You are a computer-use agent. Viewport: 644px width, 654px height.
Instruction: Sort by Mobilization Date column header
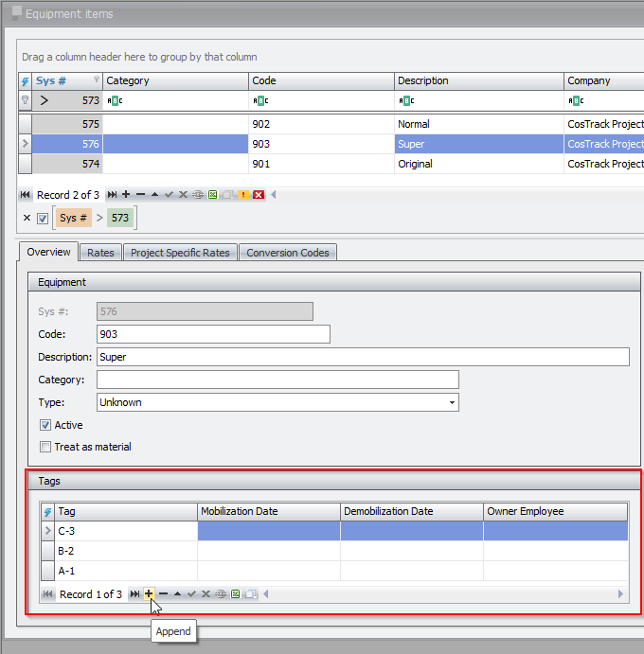point(269,512)
